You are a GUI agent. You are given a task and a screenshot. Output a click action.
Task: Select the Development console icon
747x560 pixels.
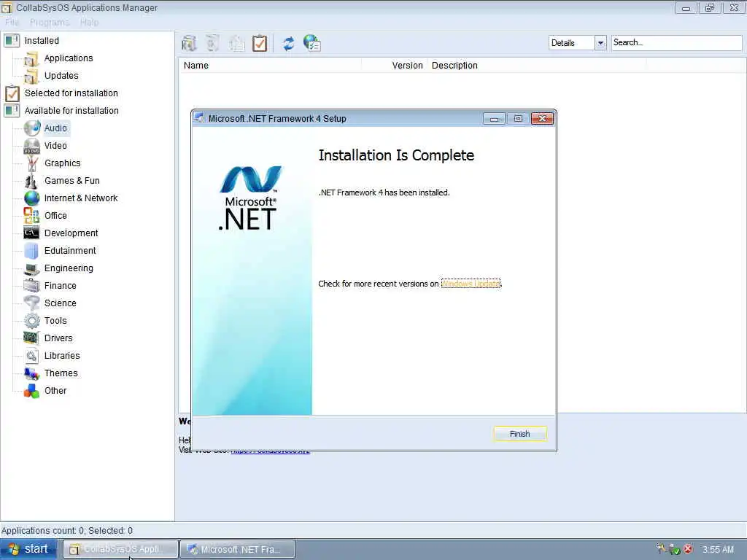(32, 233)
